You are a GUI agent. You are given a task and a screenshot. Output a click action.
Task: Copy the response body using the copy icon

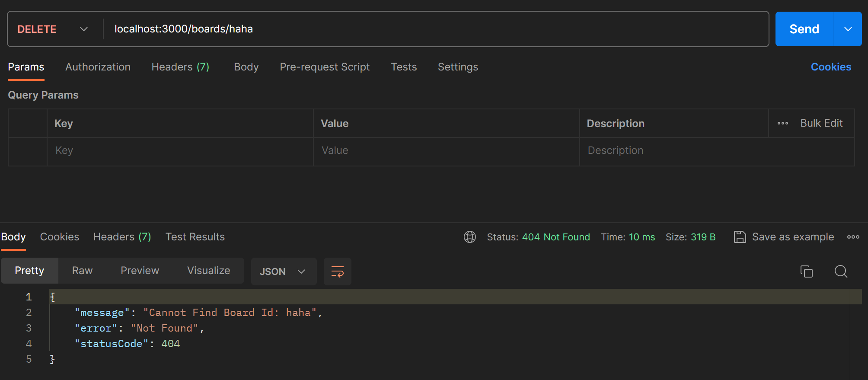[x=806, y=271]
